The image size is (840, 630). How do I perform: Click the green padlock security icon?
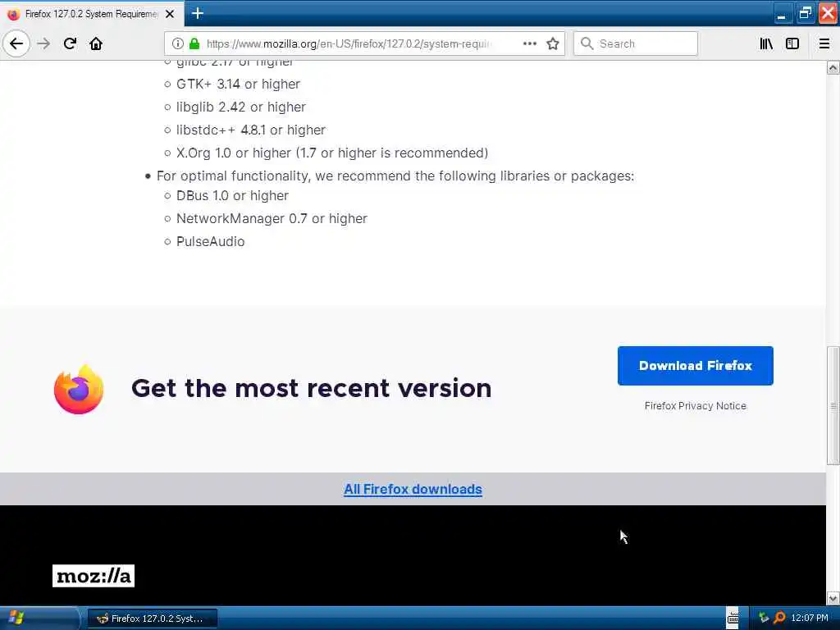pyautogui.click(x=194, y=43)
